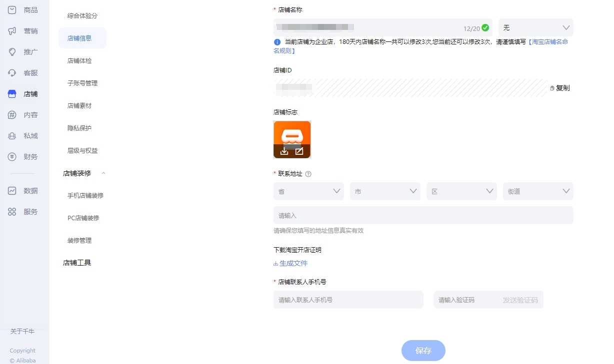This screenshot has width=614, height=364.
Task: Open the 数据 chart icon
Action: tap(12, 191)
